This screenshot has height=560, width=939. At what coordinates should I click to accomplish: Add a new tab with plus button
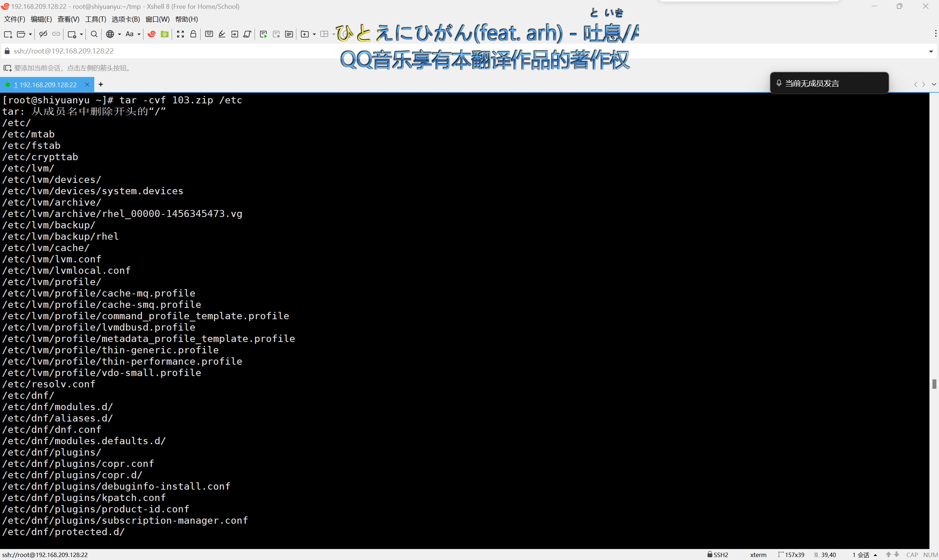[101, 85]
